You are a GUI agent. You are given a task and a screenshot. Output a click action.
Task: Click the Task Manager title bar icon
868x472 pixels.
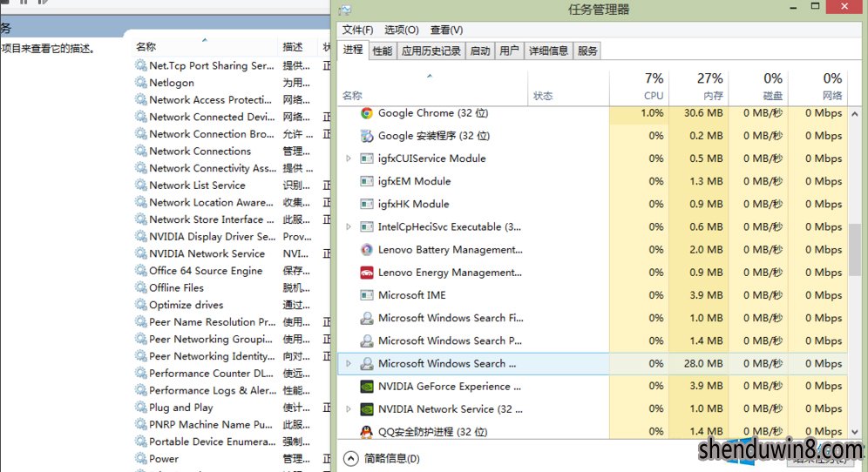(x=345, y=10)
